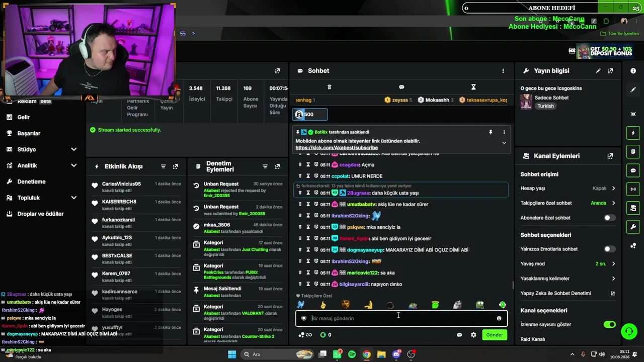Open Takipçilere özel sohbet setting chevron
The image size is (644, 362).
(x=613, y=203)
